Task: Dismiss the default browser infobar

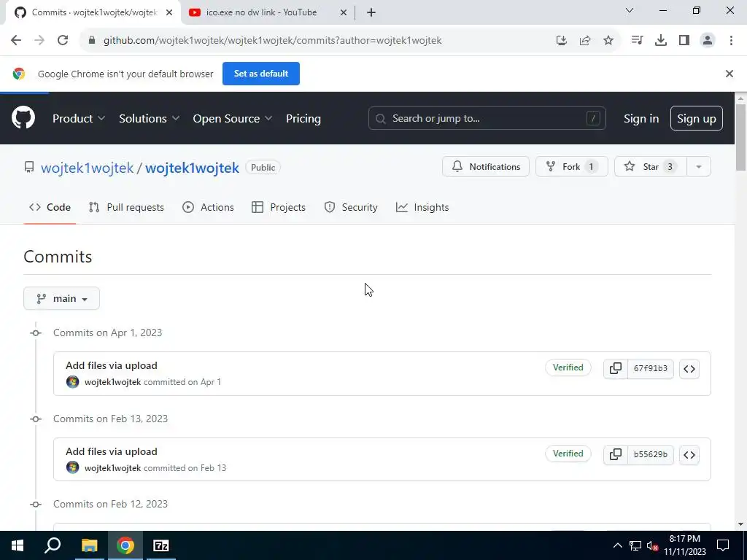Action: pos(729,74)
